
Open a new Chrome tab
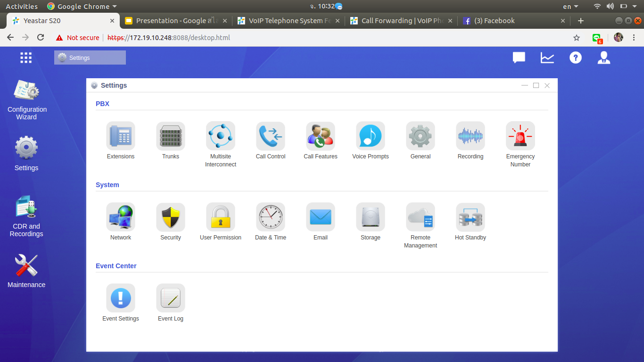581,21
